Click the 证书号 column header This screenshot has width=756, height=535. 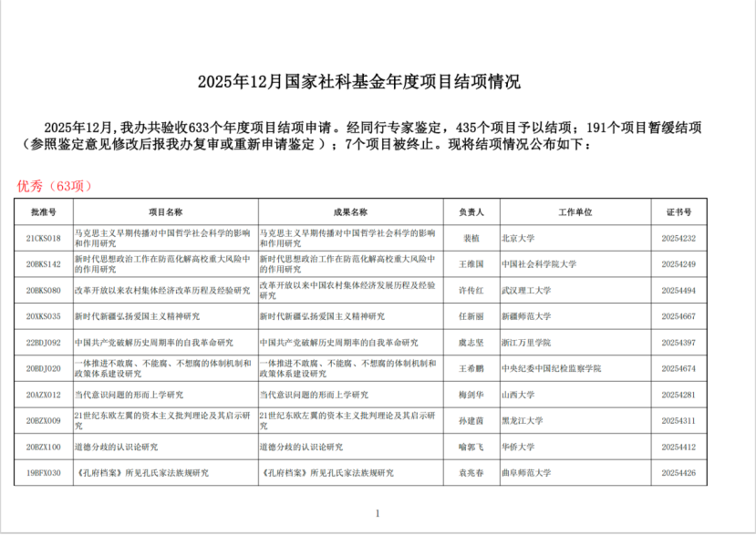pos(678,211)
